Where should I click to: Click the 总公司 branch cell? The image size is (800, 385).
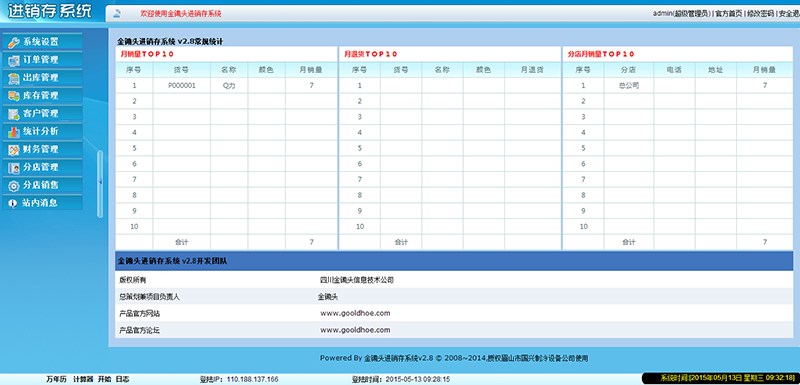coord(629,86)
